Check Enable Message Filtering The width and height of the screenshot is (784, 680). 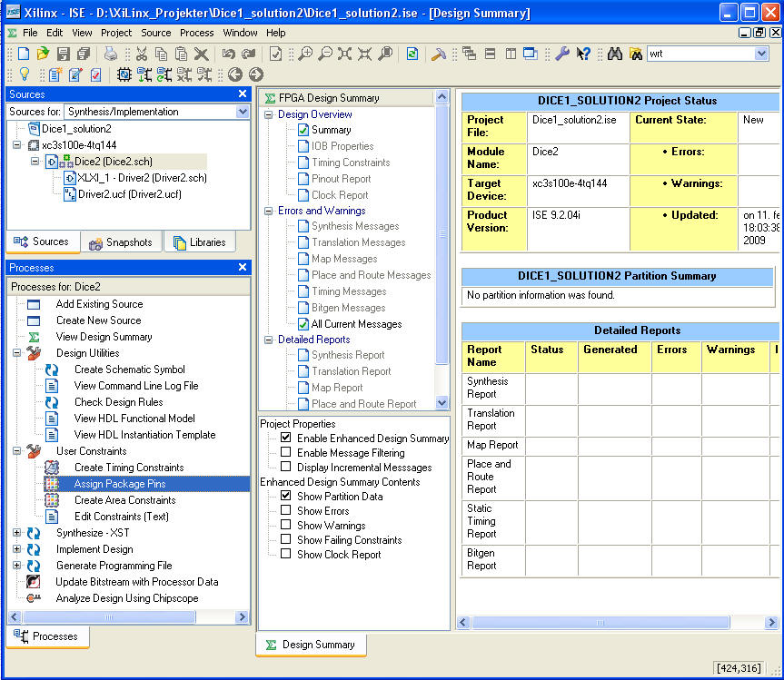click(285, 451)
